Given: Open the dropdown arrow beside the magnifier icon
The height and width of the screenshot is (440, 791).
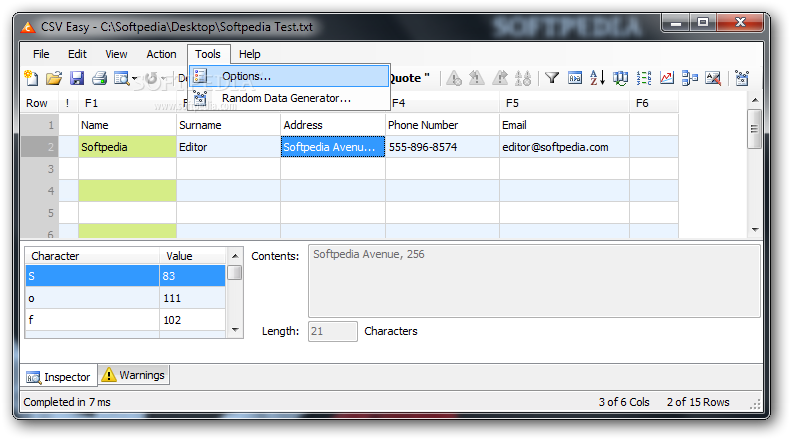Looking at the screenshot, I should tap(134, 79).
